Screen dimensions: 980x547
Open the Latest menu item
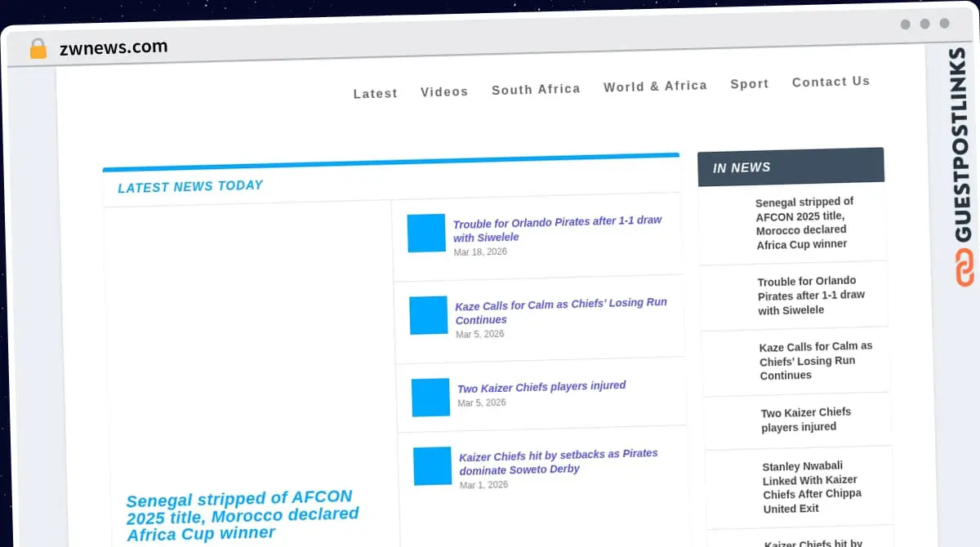[x=376, y=93]
